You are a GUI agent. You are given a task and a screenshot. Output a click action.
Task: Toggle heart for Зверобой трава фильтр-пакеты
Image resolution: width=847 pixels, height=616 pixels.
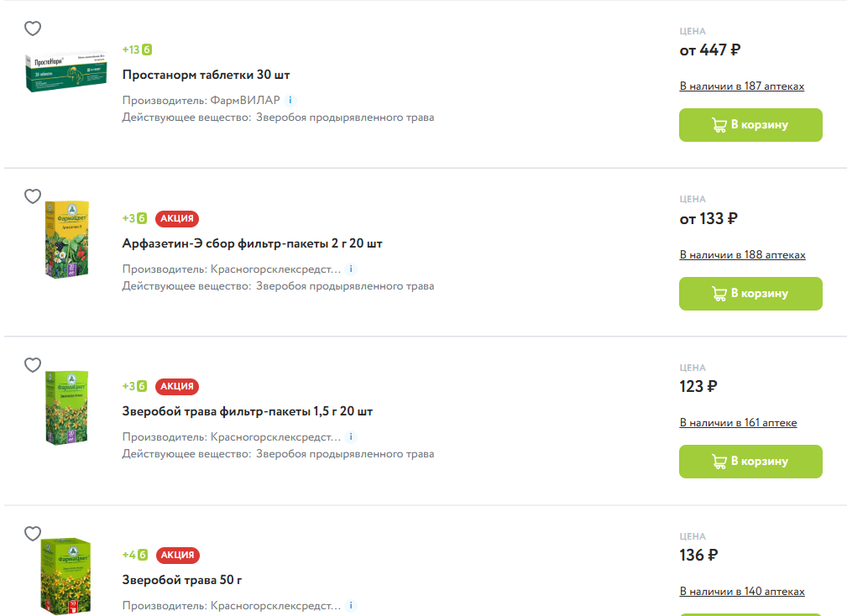point(33,365)
